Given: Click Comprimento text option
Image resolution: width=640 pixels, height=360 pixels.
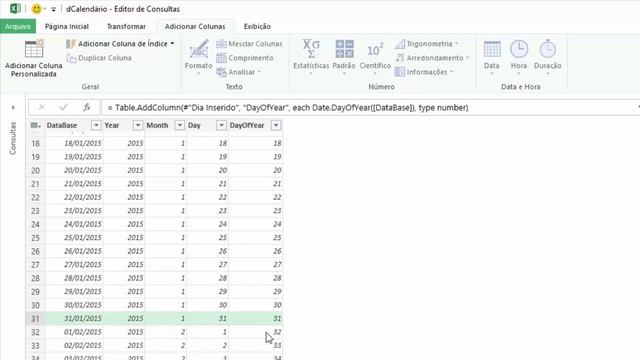Looking at the screenshot, I should (245, 58).
